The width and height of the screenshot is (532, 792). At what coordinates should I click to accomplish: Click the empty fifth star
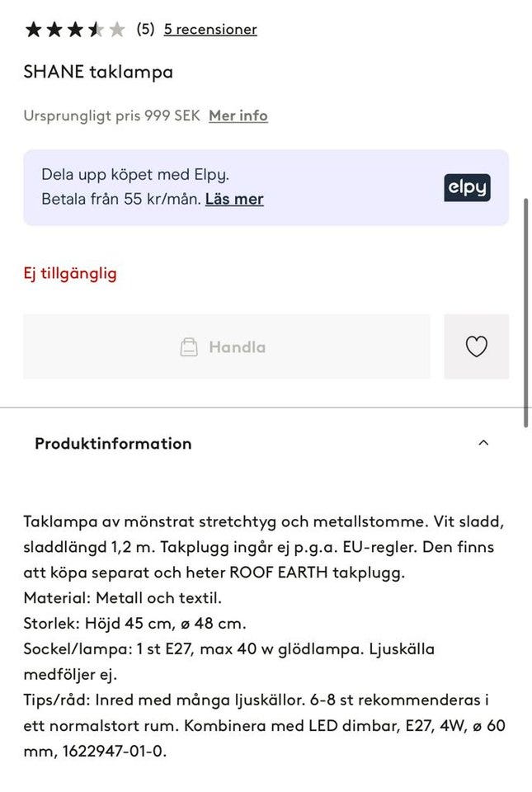coord(115,28)
